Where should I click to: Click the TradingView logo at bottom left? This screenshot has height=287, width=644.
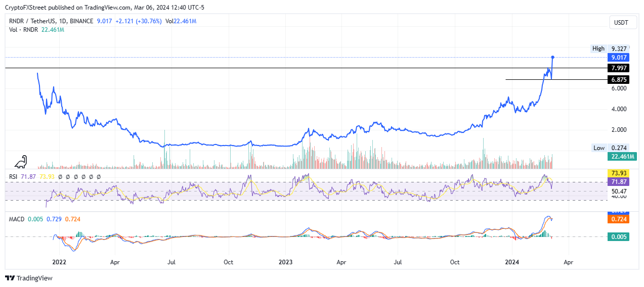pyautogui.click(x=29, y=278)
